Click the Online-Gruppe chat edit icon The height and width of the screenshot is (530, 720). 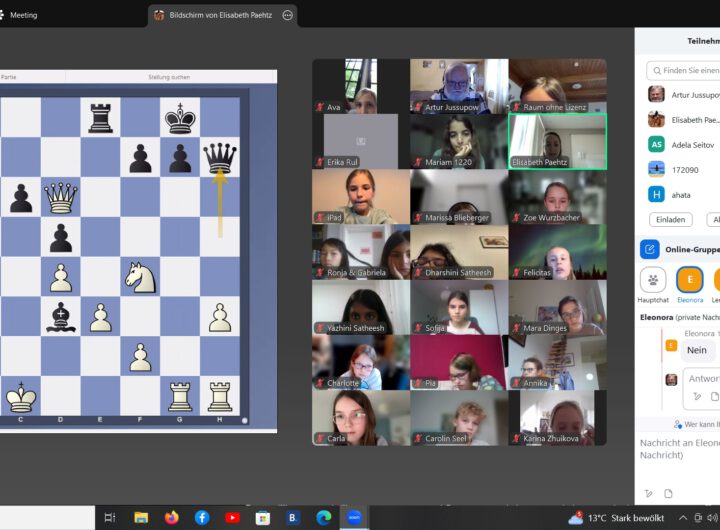650,249
